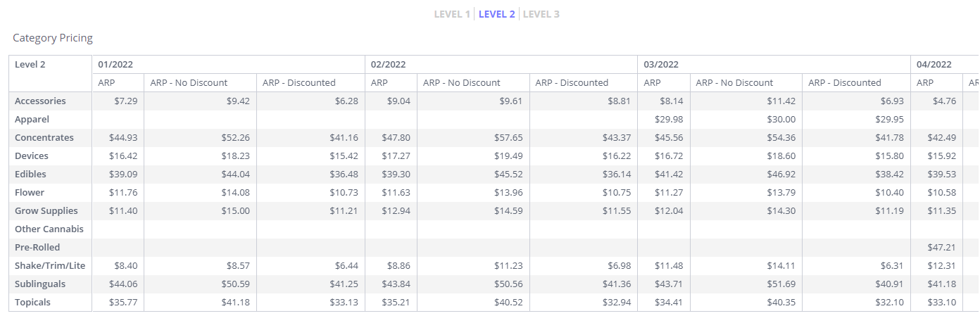
Task: Select the Sublinguals row label
Action: (x=40, y=284)
